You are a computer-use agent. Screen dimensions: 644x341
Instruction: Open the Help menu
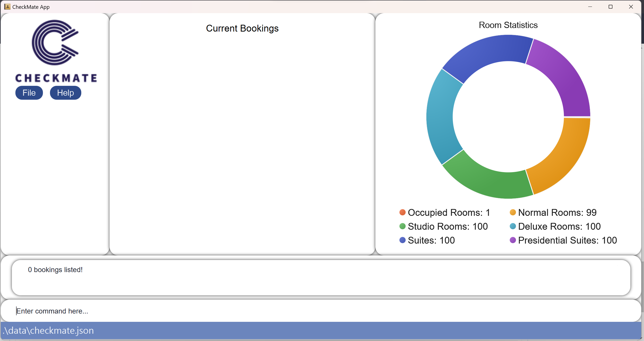65,93
